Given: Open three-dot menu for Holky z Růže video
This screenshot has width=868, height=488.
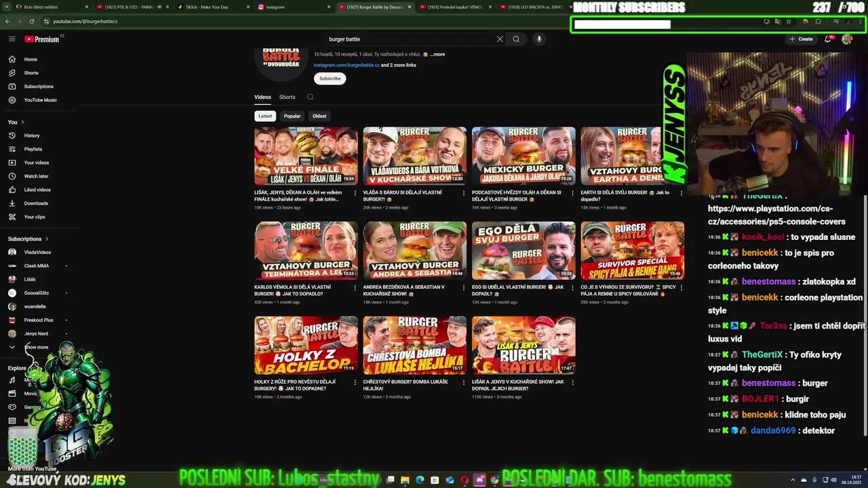Looking at the screenshot, I should point(355,382).
